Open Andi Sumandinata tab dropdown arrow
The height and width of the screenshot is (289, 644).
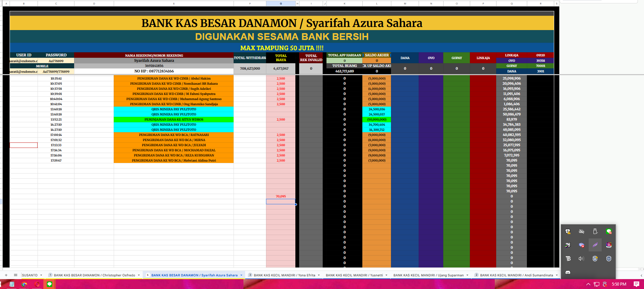pos(557,275)
